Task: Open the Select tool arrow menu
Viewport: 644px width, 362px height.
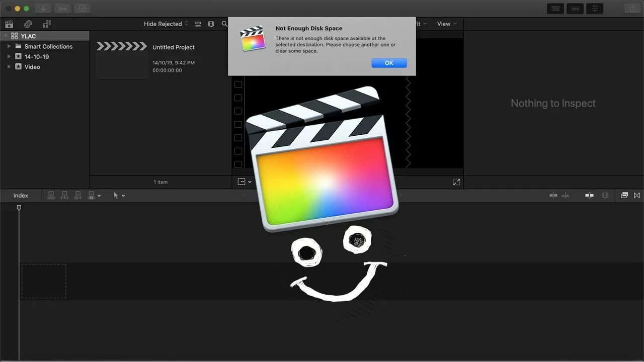Action: click(x=119, y=196)
